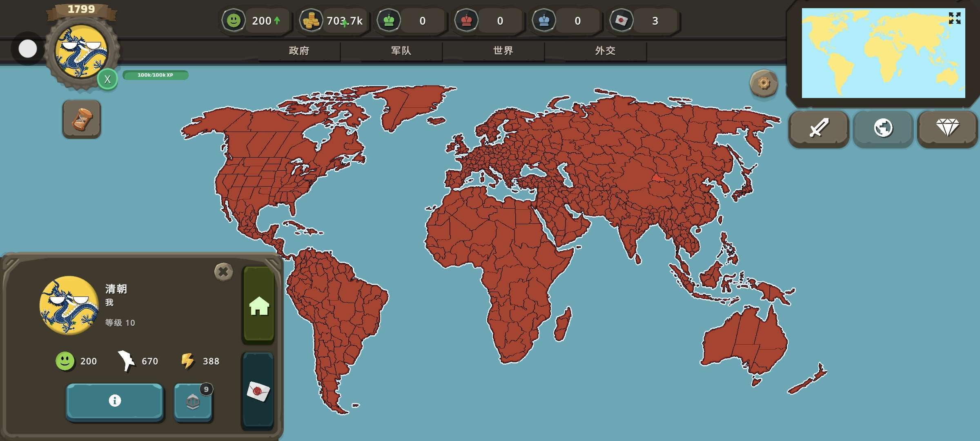Close the 清朝 country panel
The image size is (980, 441).
[x=223, y=272]
